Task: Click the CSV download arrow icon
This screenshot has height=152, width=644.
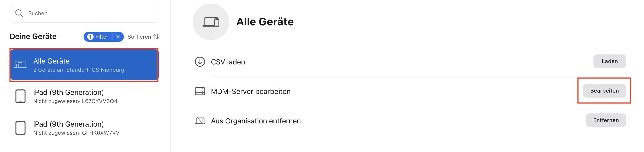Action: tap(200, 62)
